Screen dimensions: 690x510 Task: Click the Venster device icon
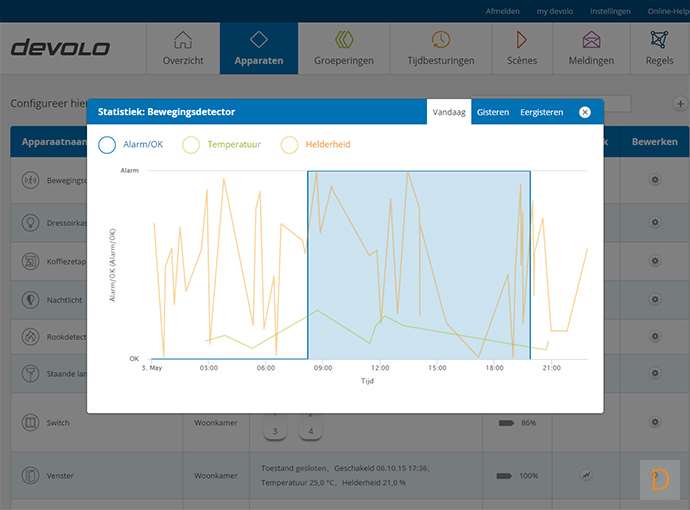30,476
